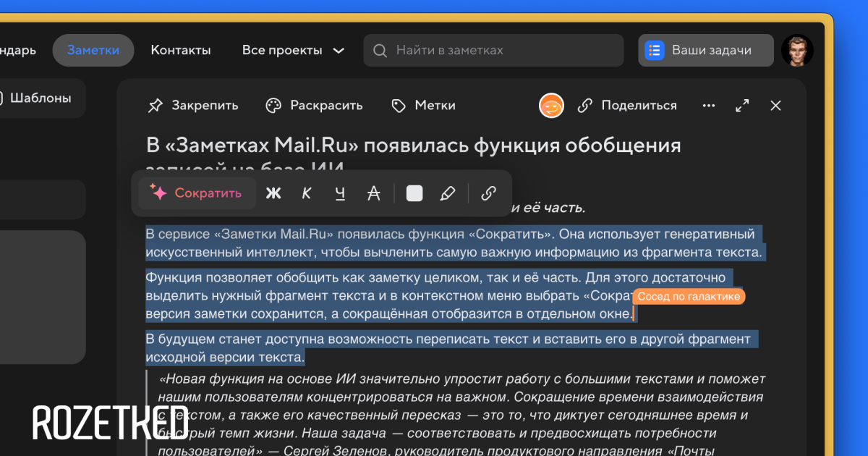Viewport: 868px width, 456px height.
Task: Click the Сократить AI summarize button
Action: coord(196,193)
